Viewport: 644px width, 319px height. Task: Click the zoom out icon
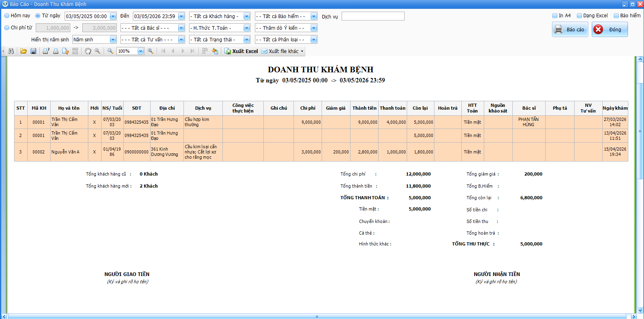pos(110,51)
